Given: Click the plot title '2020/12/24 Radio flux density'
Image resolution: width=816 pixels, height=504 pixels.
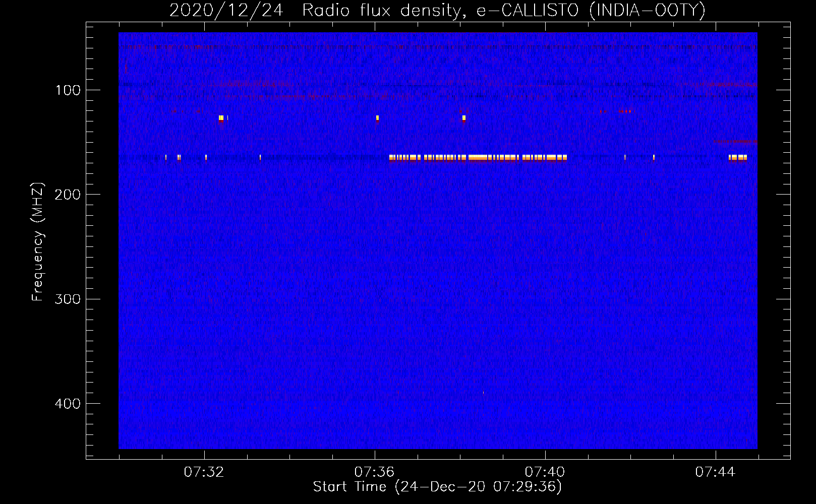Looking at the screenshot, I should pyautogui.click(x=437, y=10).
